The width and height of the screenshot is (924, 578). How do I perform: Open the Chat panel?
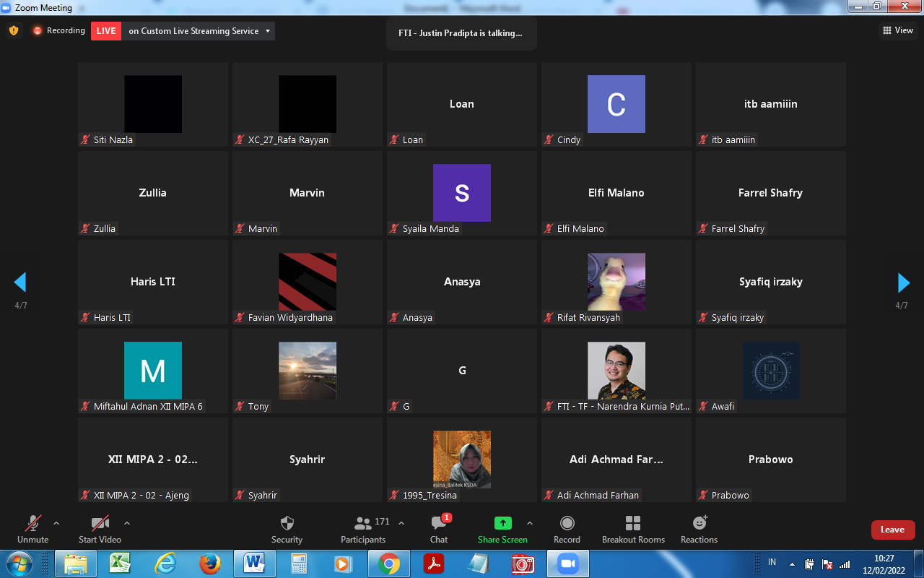(x=438, y=524)
